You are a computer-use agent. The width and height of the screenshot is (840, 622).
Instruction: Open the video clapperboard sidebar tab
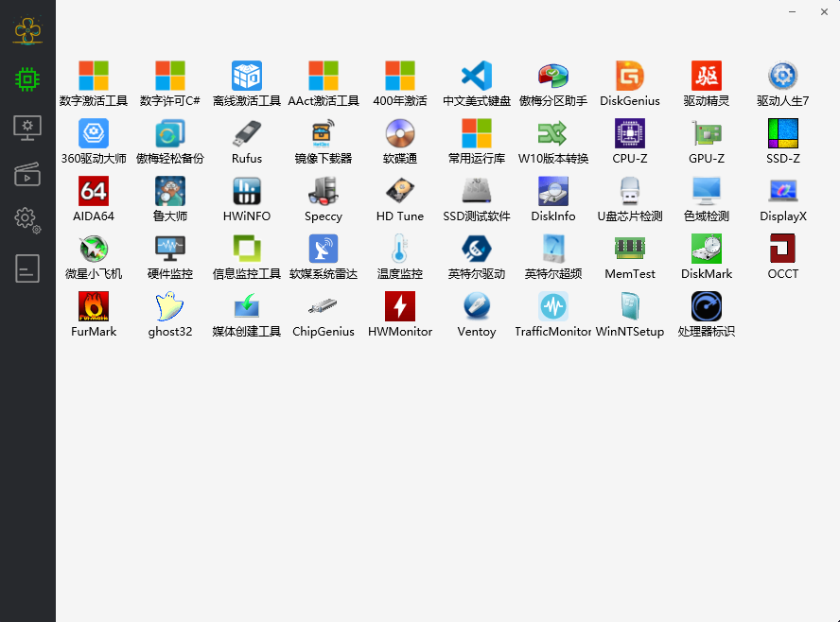27,174
